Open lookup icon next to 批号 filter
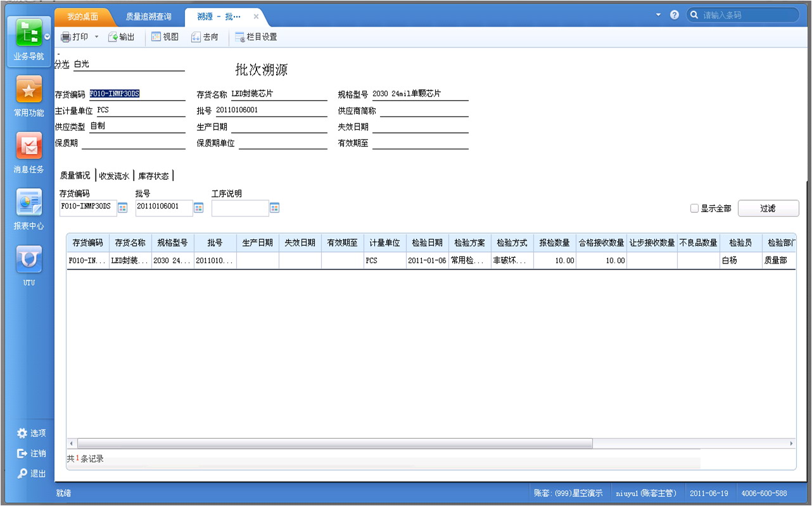This screenshot has width=812, height=506. pos(198,208)
